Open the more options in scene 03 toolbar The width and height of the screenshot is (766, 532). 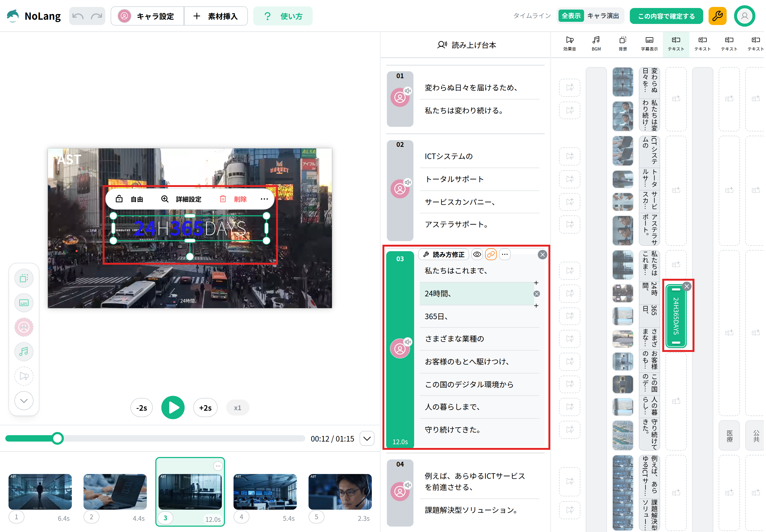505,255
